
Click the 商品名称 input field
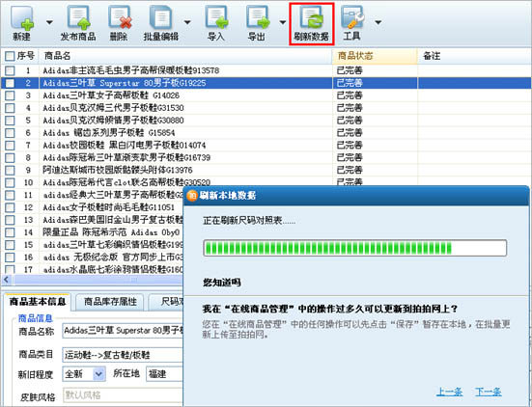123,331
